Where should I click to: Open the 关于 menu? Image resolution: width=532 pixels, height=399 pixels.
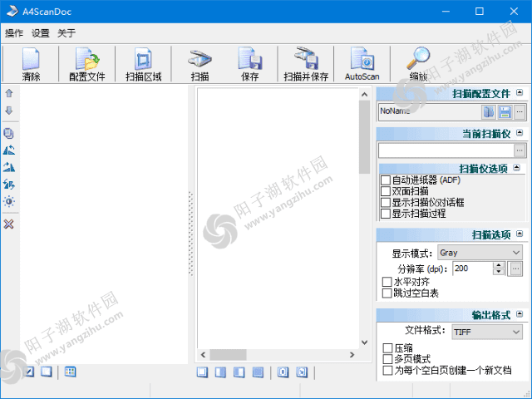tap(66, 33)
